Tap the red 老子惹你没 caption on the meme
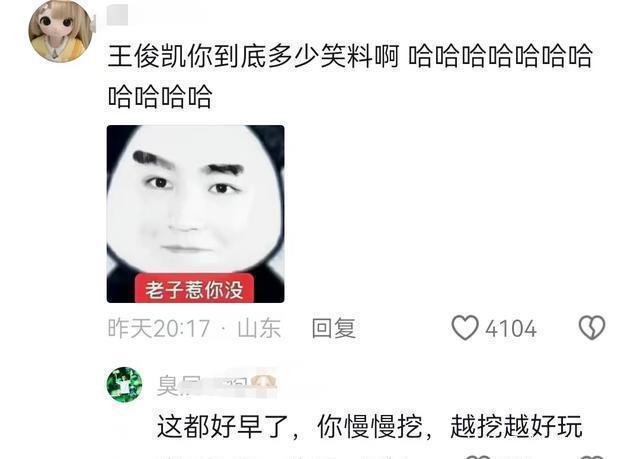The height and width of the screenshot is (459, 640). click(x=194, y=289)
